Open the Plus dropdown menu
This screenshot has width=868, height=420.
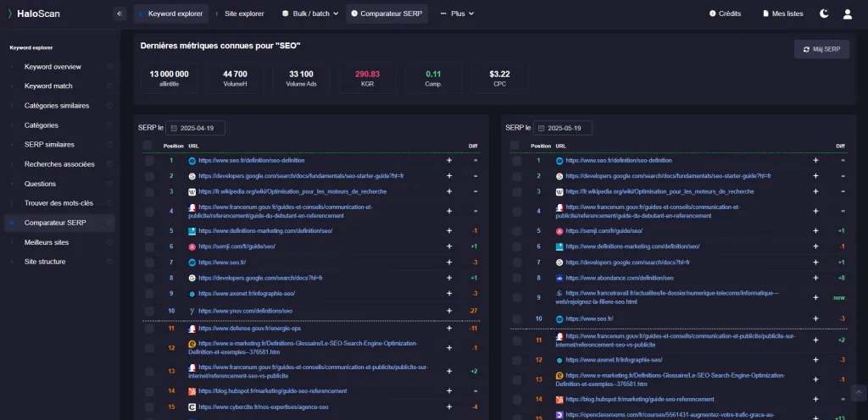[457, 14]
